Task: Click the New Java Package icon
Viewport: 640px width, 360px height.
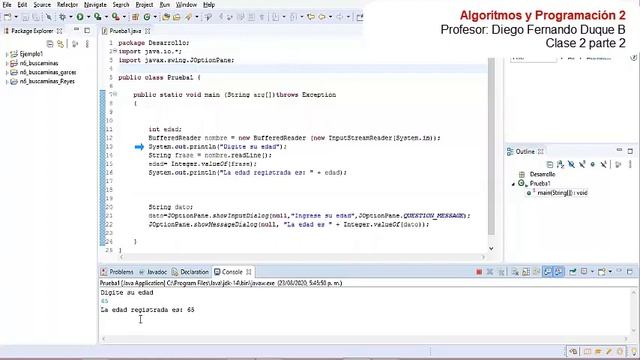Action: point(135,17)
